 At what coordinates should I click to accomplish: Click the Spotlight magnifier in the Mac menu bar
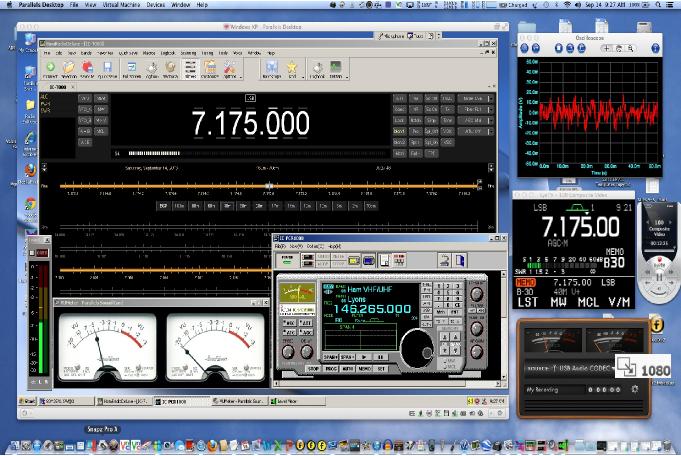pyautogui.click(x=658, y=5)
